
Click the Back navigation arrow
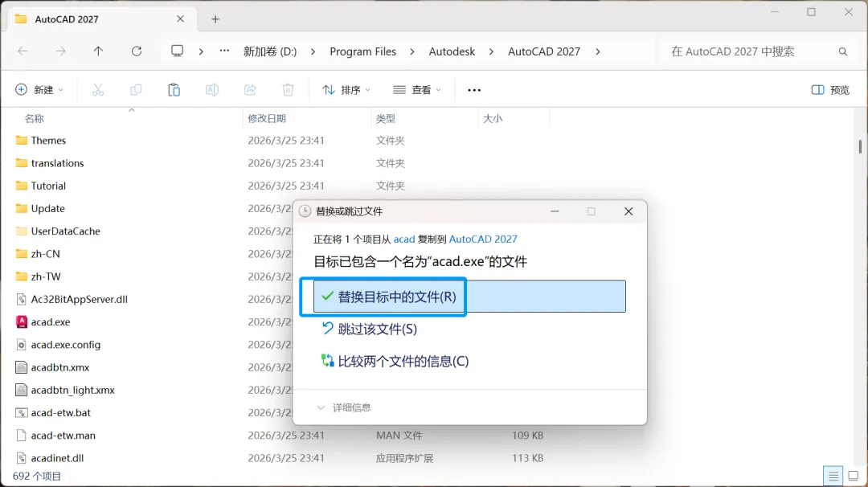(x=23, y=51)
